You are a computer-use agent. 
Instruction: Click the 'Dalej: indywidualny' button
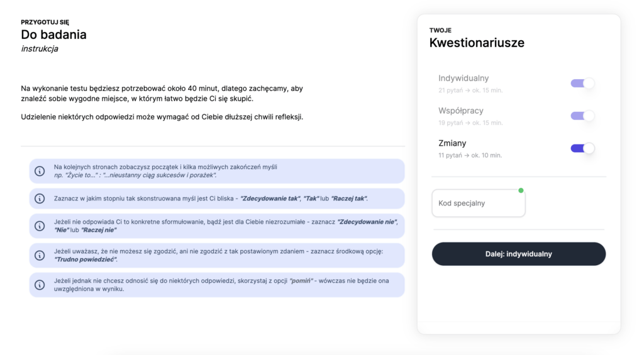(x=519, y=254)
